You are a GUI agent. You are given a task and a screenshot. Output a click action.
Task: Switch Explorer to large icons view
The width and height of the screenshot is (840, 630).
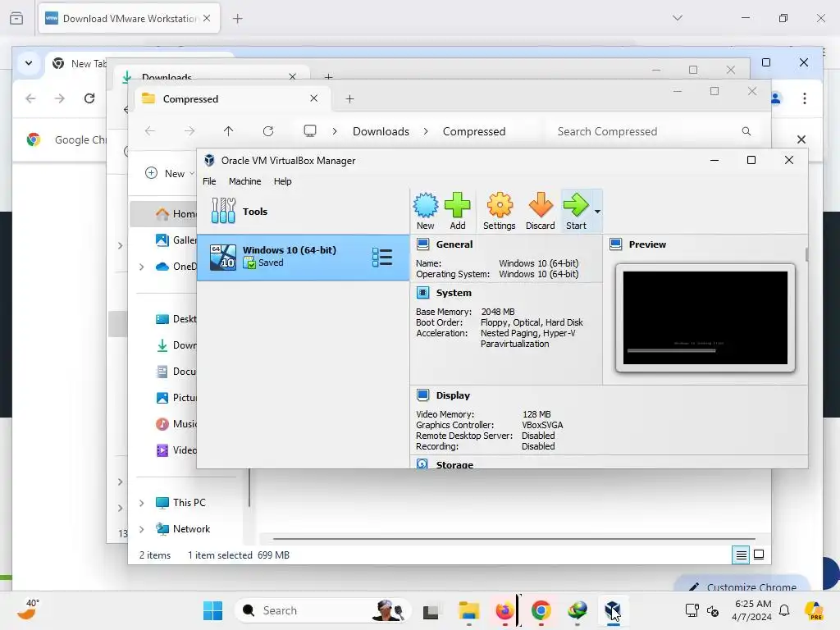pyautogui.click(x=759, y=555)
